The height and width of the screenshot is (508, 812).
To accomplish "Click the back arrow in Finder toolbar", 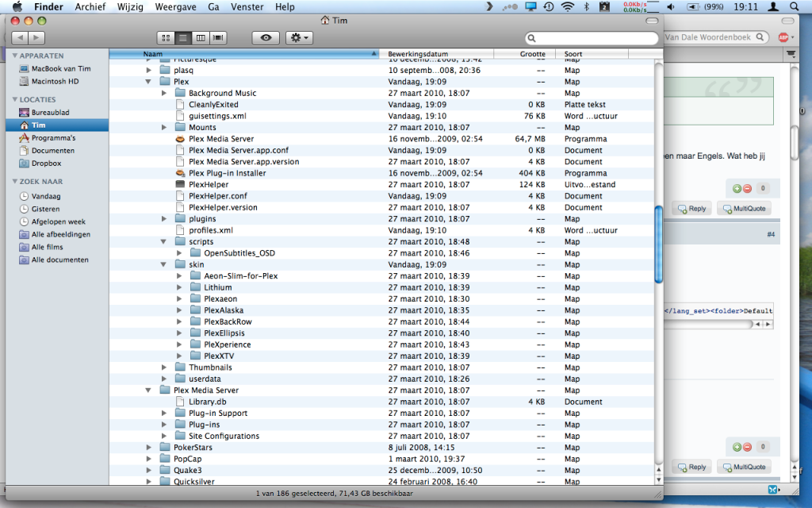I will click(20, 37).
